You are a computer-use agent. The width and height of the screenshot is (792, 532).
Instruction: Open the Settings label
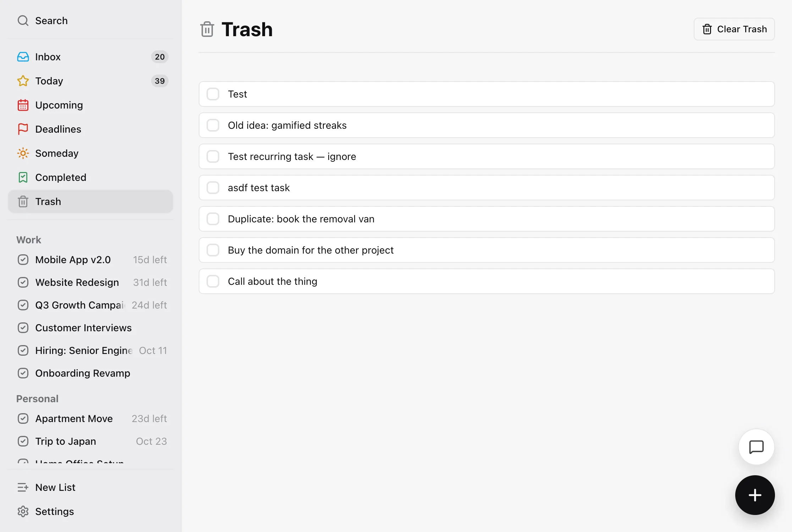[55, 511]
